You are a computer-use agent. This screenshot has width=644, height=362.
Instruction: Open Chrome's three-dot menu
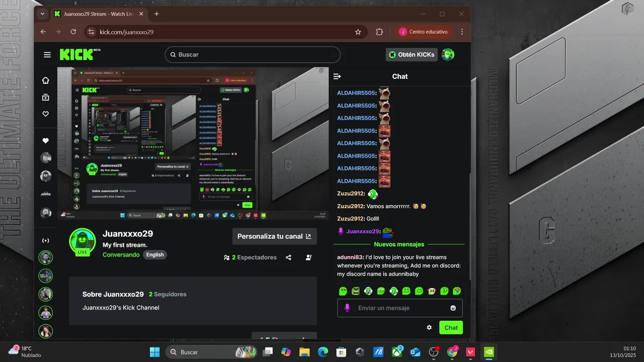coord(462,32)
